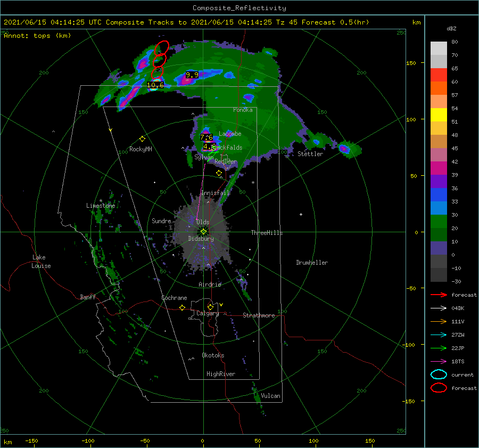The width and height of the screenshot is (479, 448).
Task: Click the red forecast arrow legend icon
Action: (439, 295)
